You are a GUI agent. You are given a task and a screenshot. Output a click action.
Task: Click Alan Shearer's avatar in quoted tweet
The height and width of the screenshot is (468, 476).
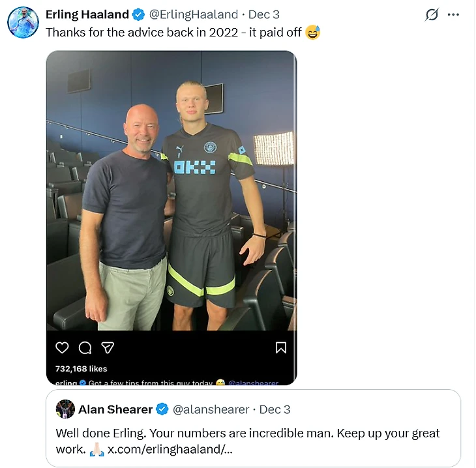click(x=65, y=409)
